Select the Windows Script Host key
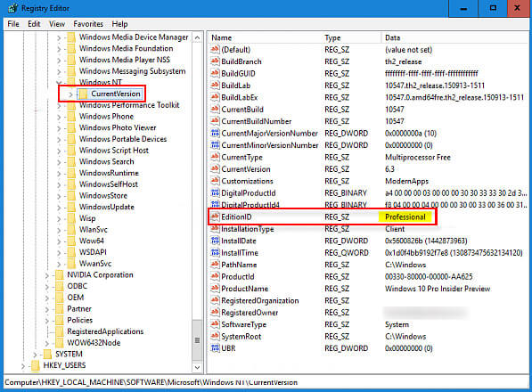Viewport: 532px width, 392px height. (x=114, y=151)
